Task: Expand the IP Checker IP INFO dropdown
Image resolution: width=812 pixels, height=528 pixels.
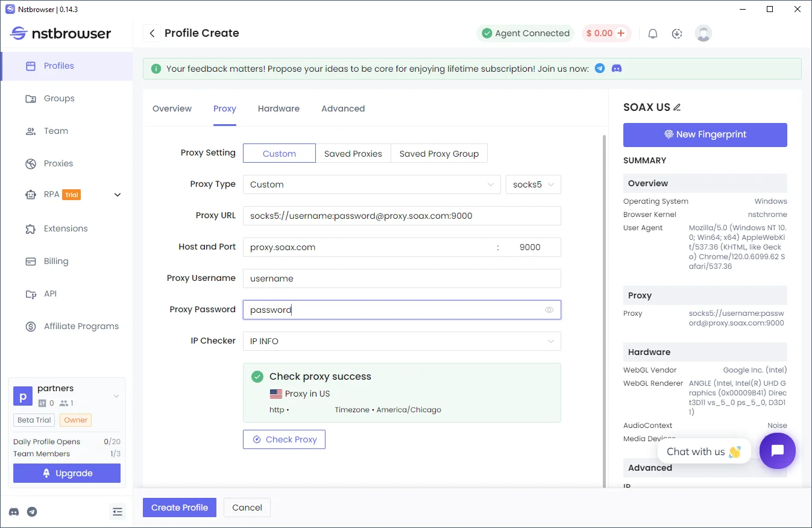Action: pyautogui.click(x=401, y=341)
